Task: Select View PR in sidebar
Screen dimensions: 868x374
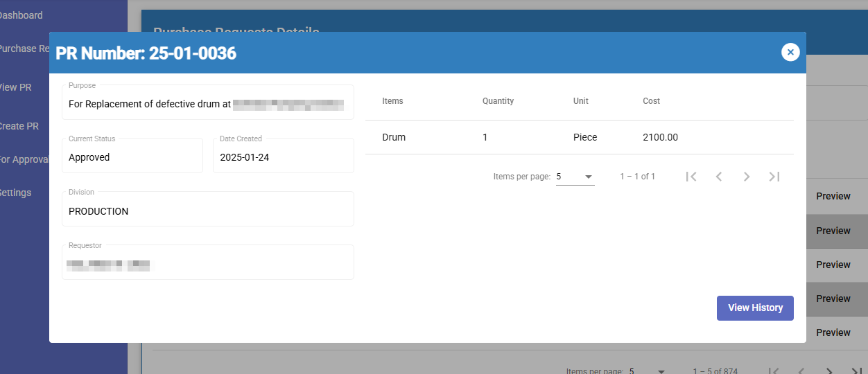Action: coord(16,87)
